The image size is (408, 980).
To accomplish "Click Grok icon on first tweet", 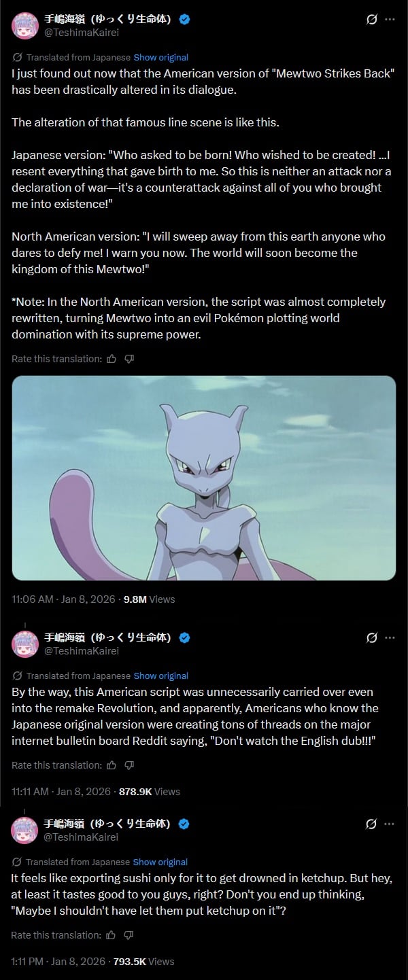I will pyautogui.click(x=371, y=20).
